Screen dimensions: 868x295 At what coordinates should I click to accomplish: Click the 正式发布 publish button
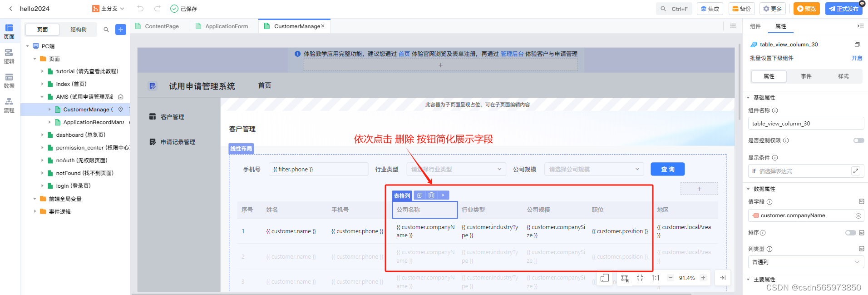[843, 9]
